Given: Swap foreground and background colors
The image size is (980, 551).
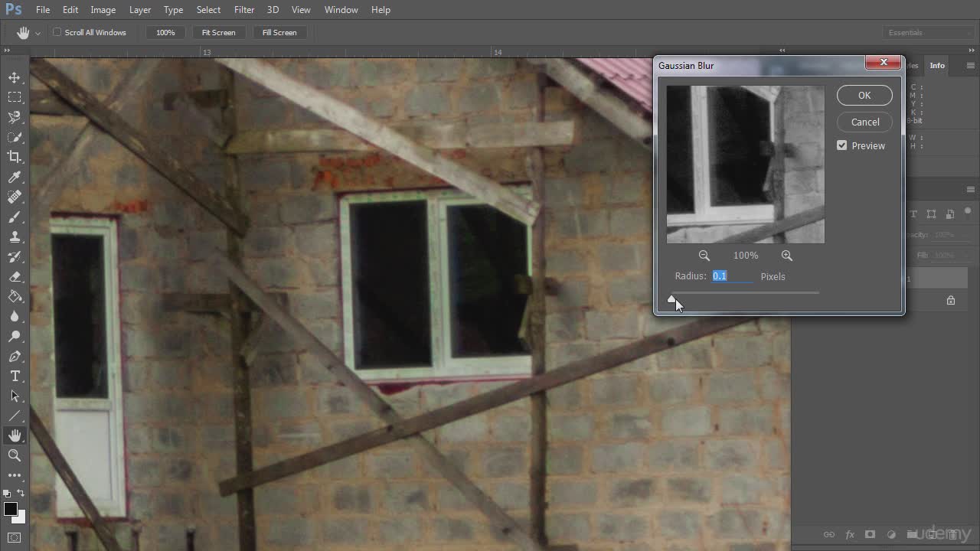Looking at the screenshot, I should click(21, 494).
